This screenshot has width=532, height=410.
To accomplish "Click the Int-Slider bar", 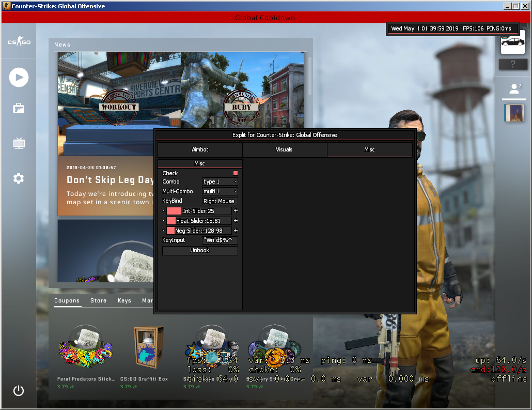I will click(199, 211).
